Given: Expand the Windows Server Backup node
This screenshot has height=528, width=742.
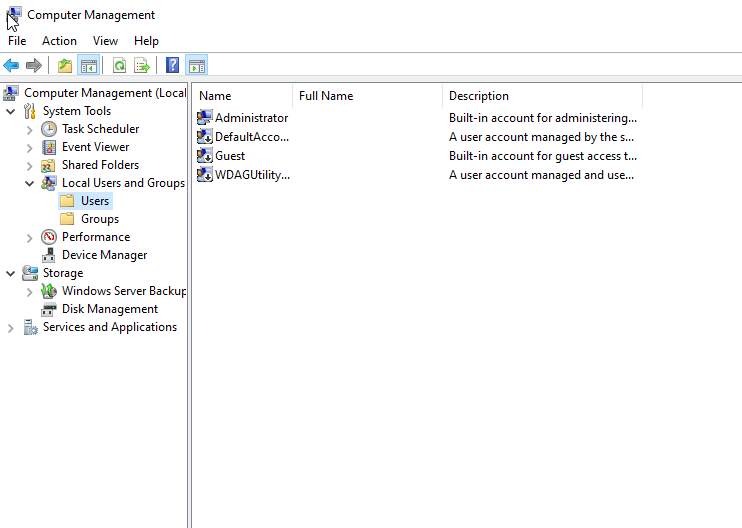Looking at the screenshot, I should click(29, 291).
